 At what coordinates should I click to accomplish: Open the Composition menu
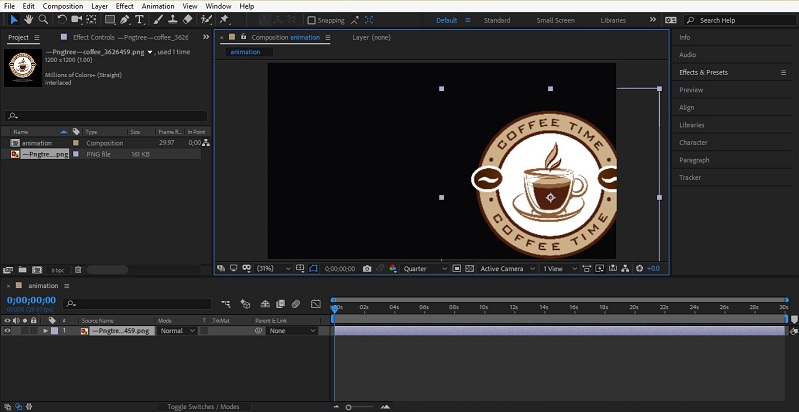(x=63, y=6)
